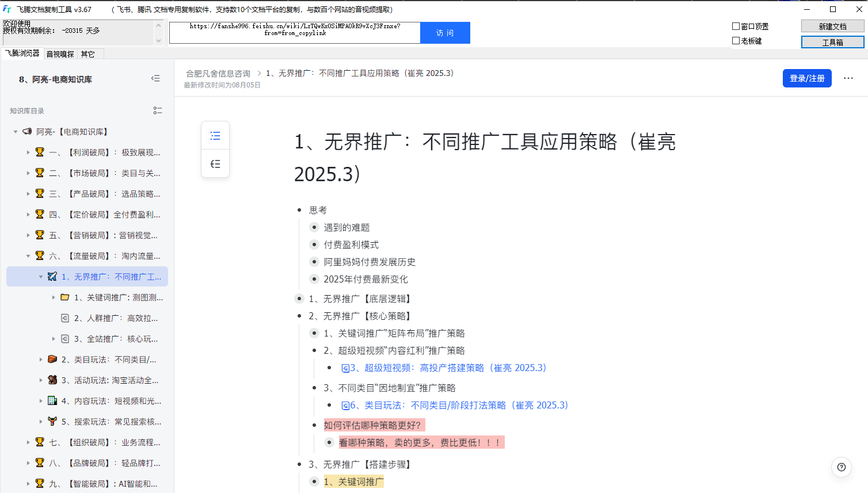Open the three-dot more options menu
This screenshot has height=493, width=868.
(x=848, y=78)
